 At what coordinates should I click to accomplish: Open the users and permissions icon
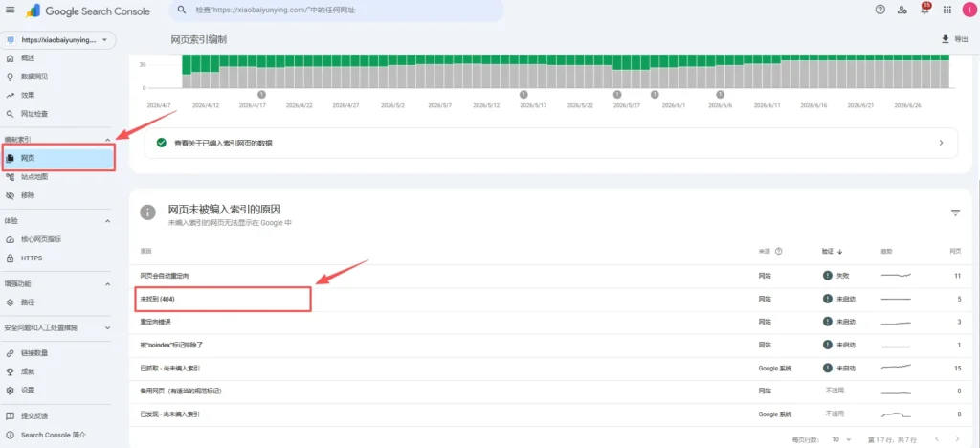tap(902, 10)
